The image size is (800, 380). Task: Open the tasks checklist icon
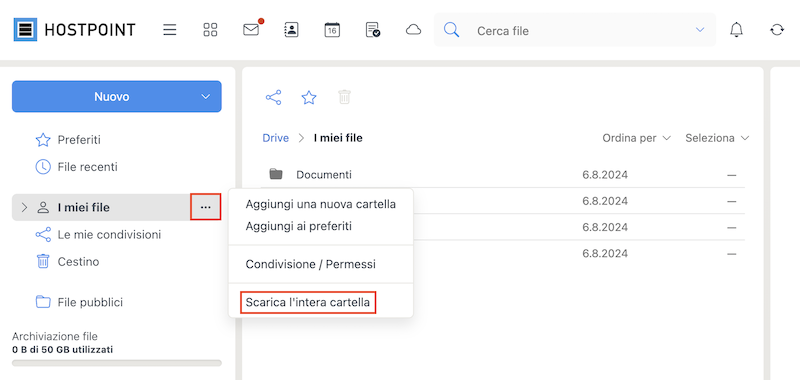click(x=373, y=30)
